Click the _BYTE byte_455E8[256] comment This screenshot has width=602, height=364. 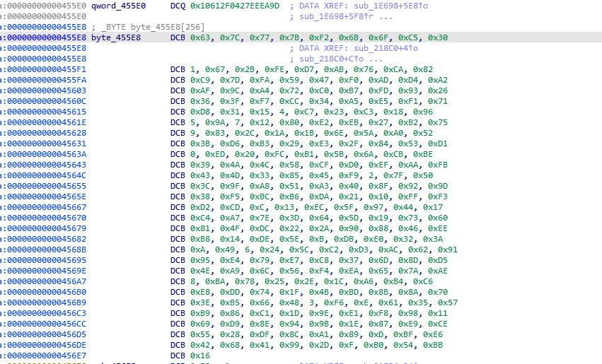[153, 28]
